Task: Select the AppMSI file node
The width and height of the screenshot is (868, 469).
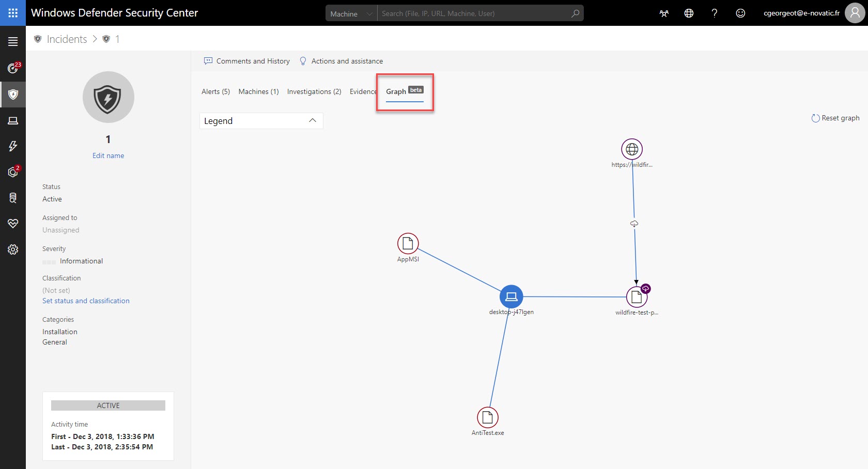Action: 408,243
